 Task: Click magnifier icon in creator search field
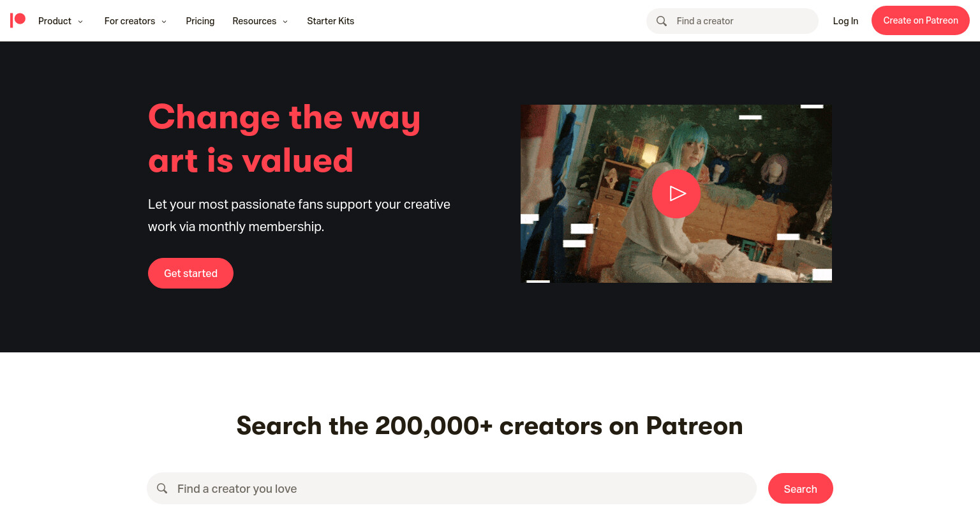click(162, 488)
